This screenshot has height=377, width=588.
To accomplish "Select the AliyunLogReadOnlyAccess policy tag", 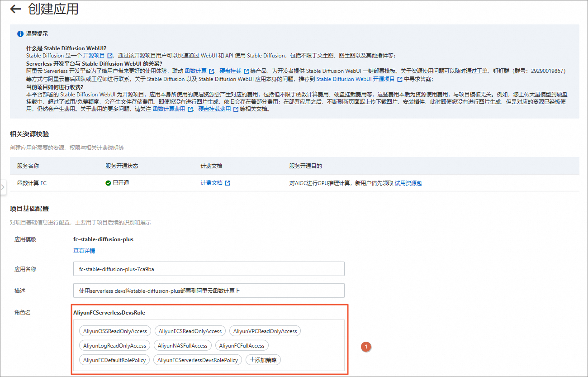I will (x=115, y=345).
